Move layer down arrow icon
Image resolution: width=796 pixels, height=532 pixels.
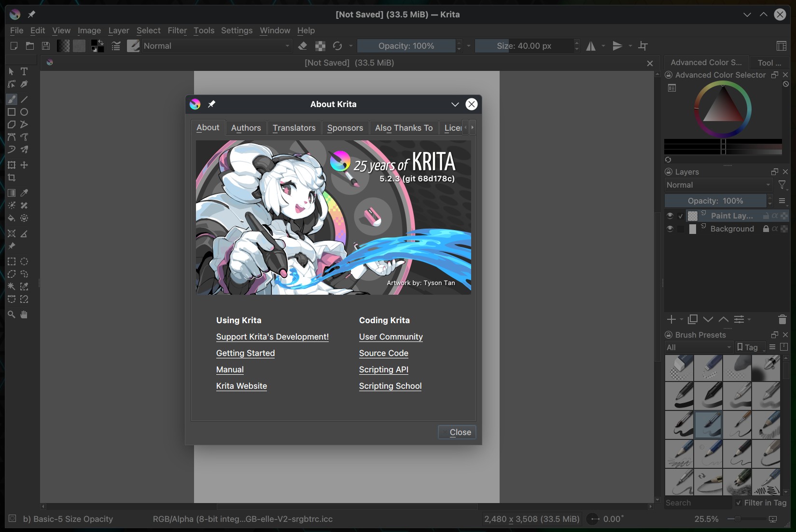coord(708,319)
